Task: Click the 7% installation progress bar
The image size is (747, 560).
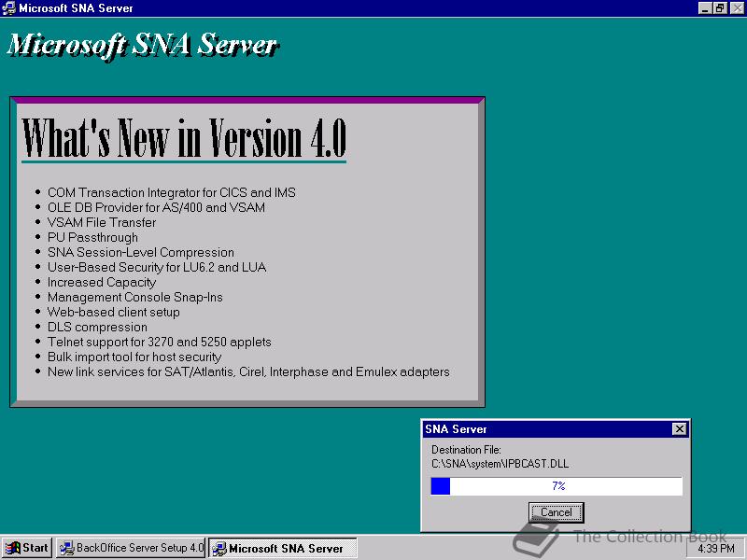Action: pyautogui.click(x=557, y=486)
